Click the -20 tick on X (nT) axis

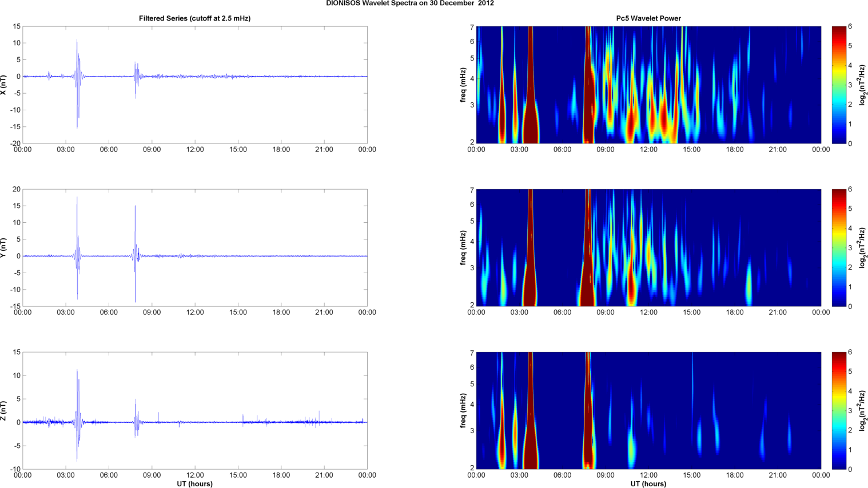point(15,143)
